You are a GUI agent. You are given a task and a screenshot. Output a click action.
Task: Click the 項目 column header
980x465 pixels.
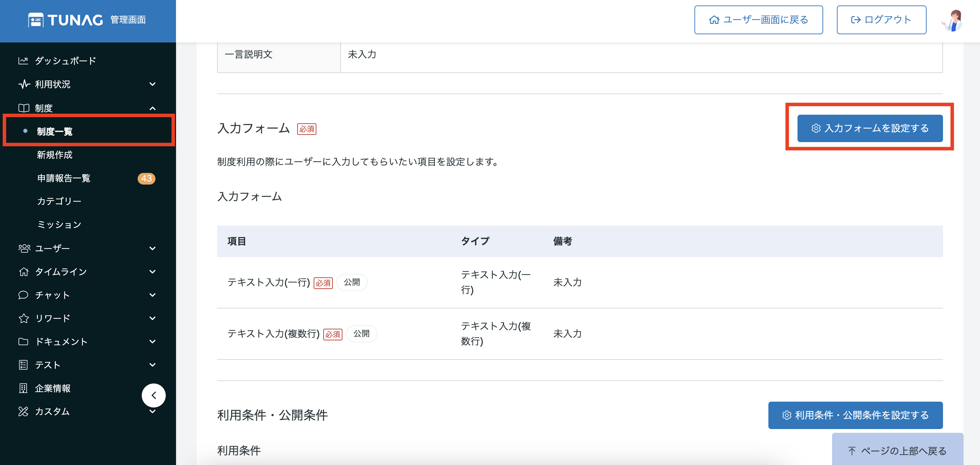pos(237,241)
